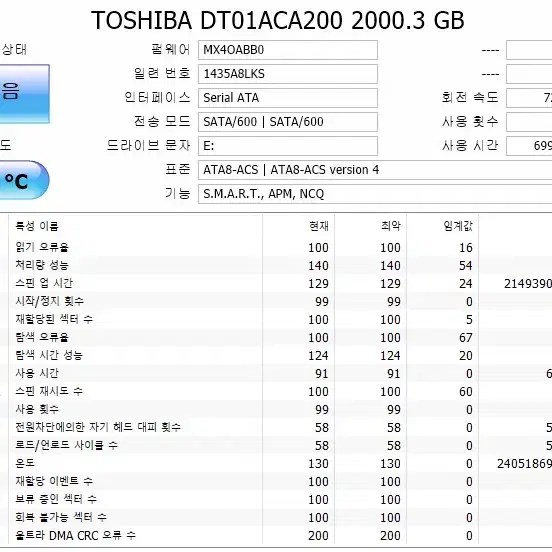Select the 전원차단에의한 자기 헤드 대피 횟수 row
The width and height of the screenshot is (552, 552).
click(276, 427)
